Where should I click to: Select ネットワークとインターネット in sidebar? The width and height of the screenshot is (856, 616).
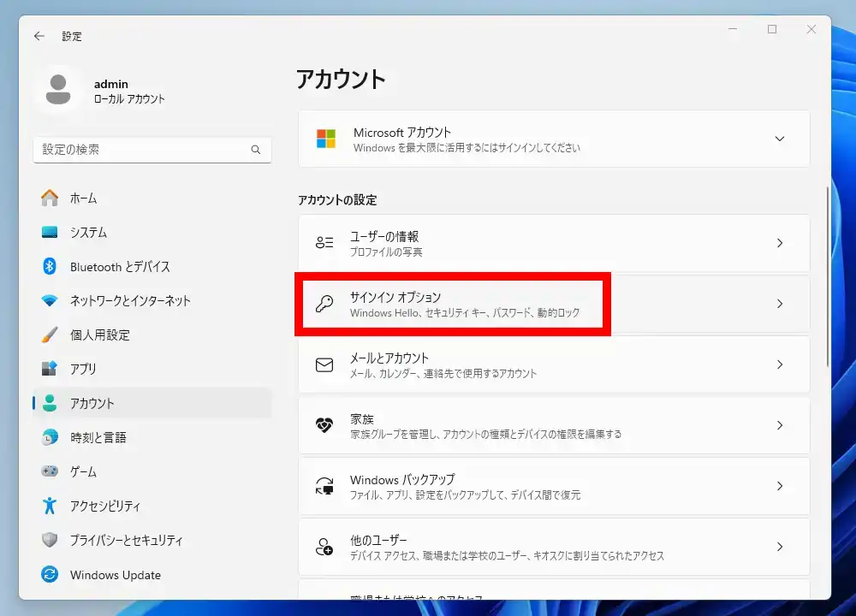click(x=152, y=300)
